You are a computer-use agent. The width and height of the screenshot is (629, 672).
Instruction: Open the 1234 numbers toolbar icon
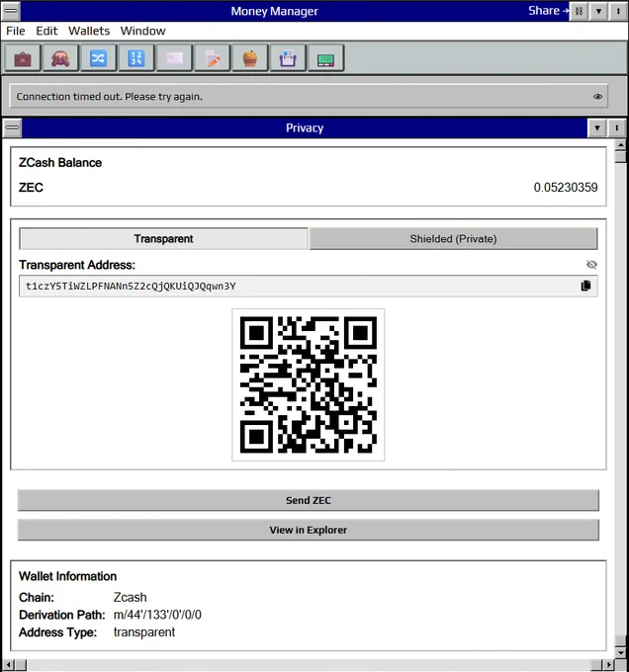point(135,58)
